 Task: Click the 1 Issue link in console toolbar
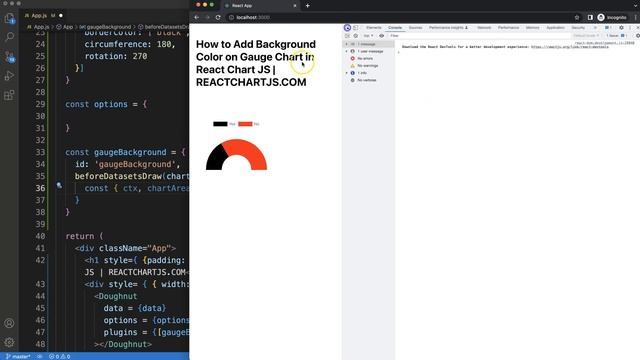(616, 36)
